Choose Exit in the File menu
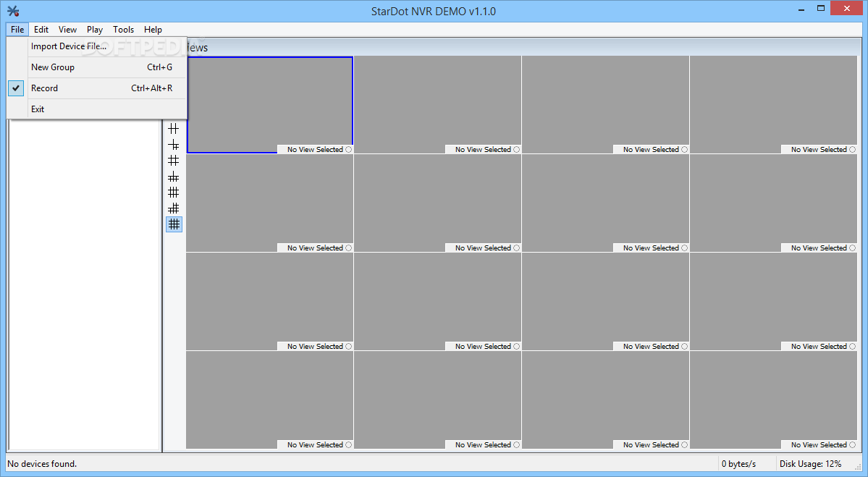 pos(98,109)
